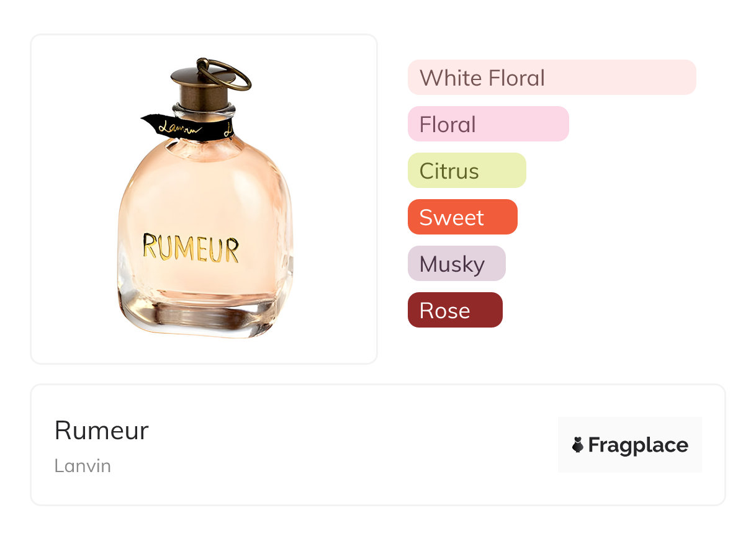Select the Citrus accord bar
Viewport: 756px width, 536px height.
click(467, 171)
